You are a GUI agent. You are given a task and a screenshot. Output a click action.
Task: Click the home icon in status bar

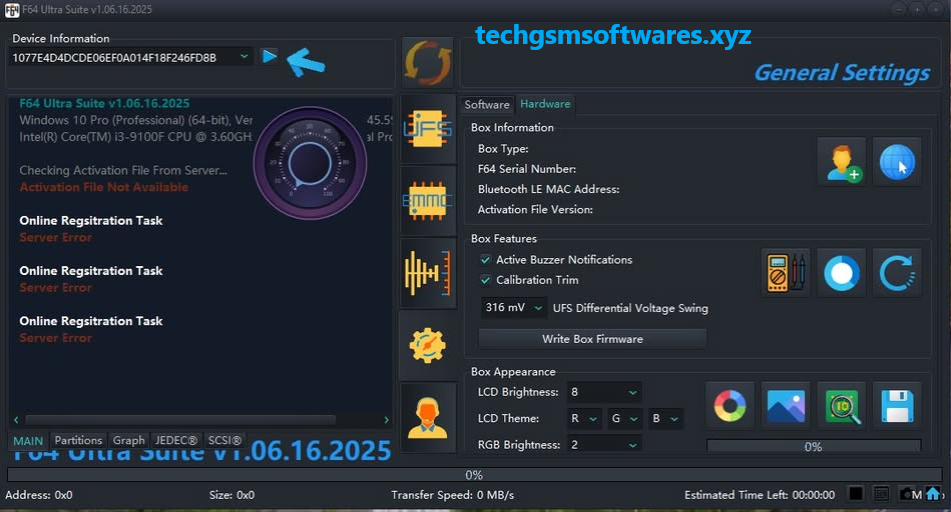[x=933, y=494]
